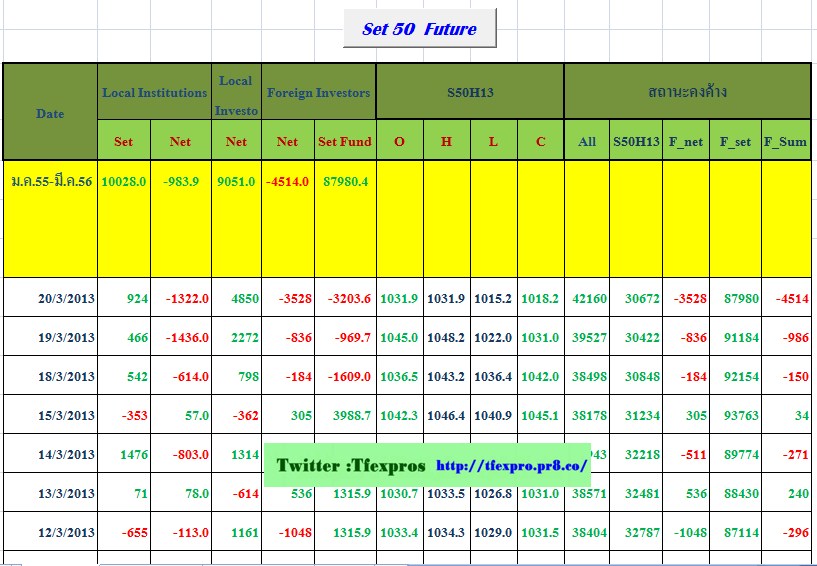Click the Set Fund column header
The width and height of the screenshot is (817, 566).
click(345, 141)
